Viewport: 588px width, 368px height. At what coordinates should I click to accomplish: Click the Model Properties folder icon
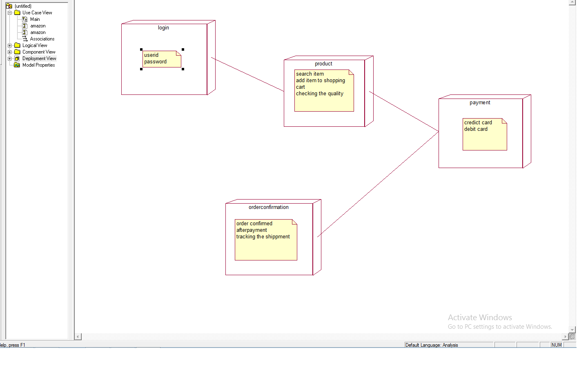point(17,65)
